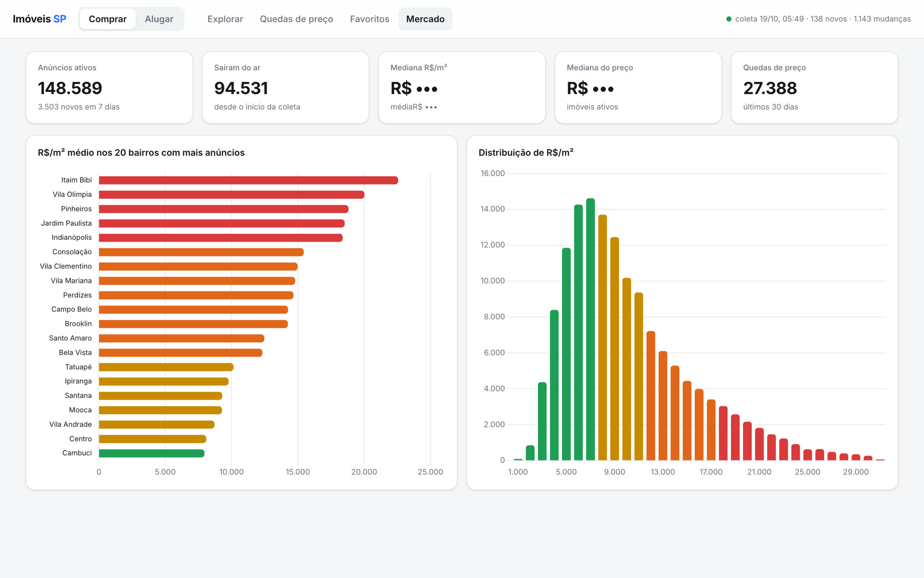
Task: Open the Favoritos tab
Action: coord(370,19)
